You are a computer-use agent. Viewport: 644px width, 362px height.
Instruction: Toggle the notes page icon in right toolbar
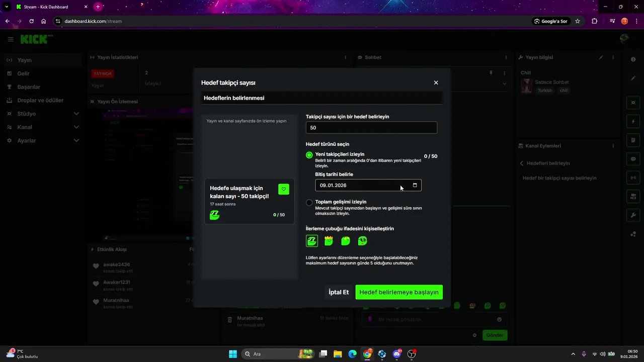pos(633,140)
